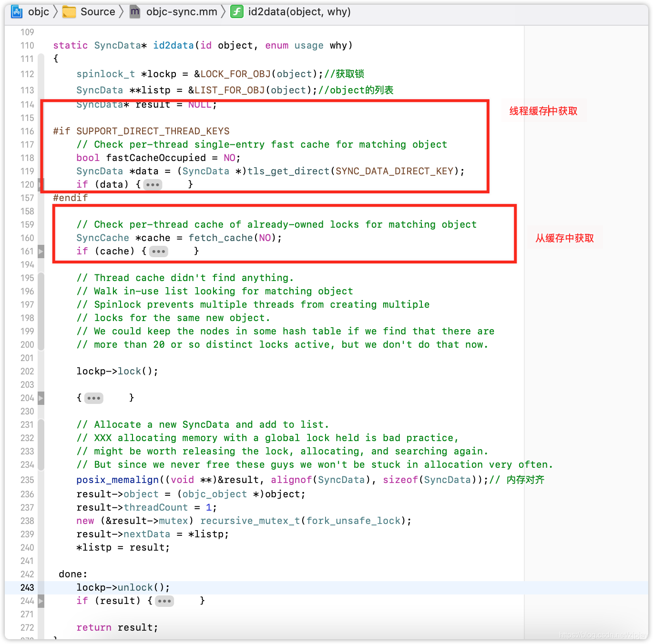The width and height of the screenshot is (653, 644).
Task: Click fold arrow beside line 120
Action: coord(41,184)
